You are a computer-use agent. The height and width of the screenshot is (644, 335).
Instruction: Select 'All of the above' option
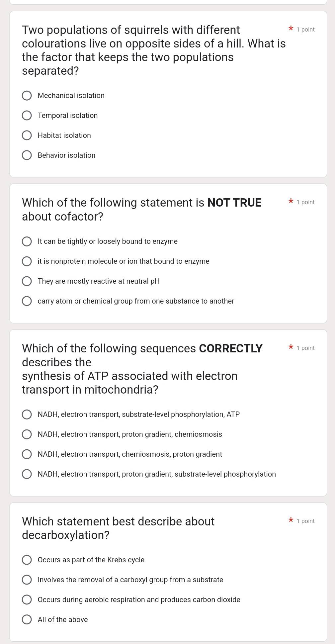pyautogui.click(x=27, y=620)
